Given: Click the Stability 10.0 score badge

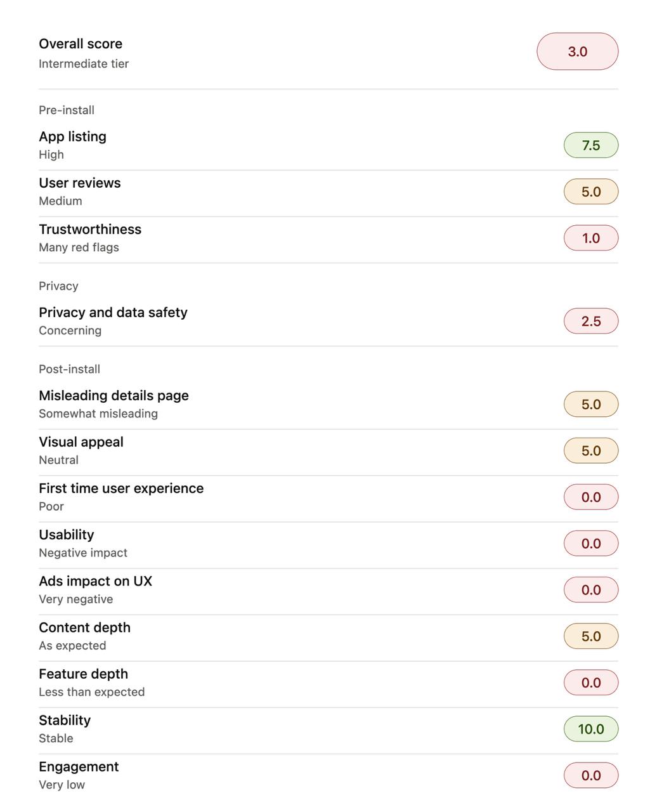Looking at the screenshot, I should [591, 729].
